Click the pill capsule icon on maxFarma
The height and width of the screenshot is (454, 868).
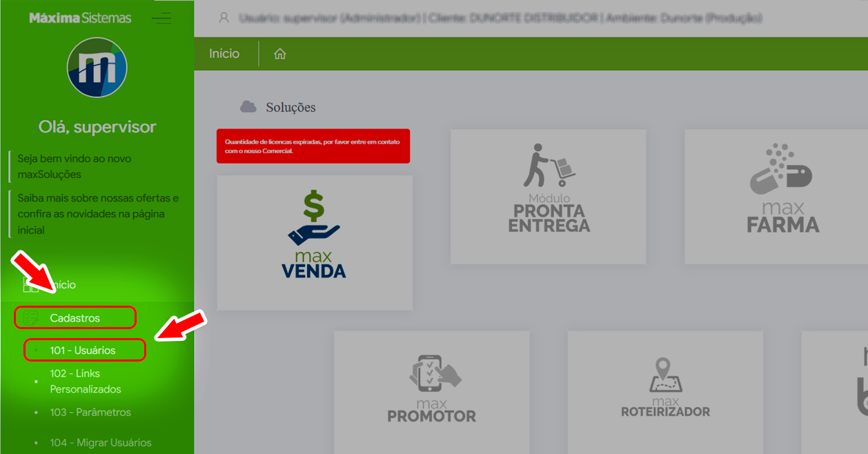(x=781, y=168)
